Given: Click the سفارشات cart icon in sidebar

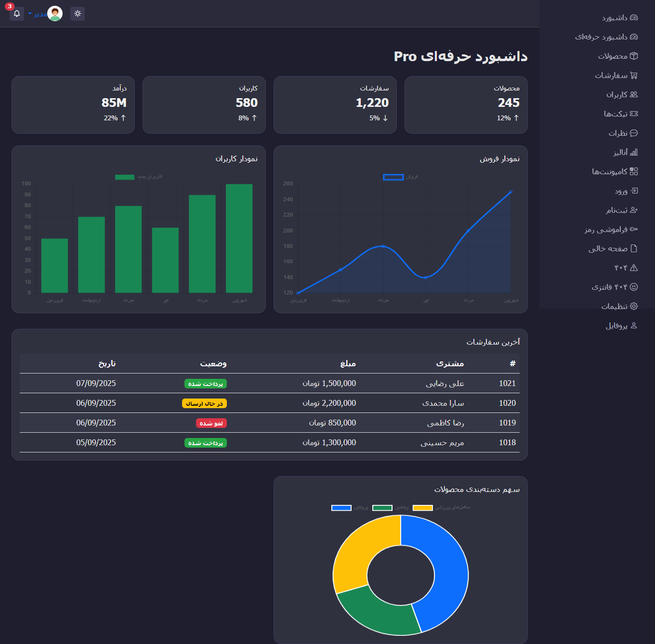Looking at the screenshot, I should (634, 75).
